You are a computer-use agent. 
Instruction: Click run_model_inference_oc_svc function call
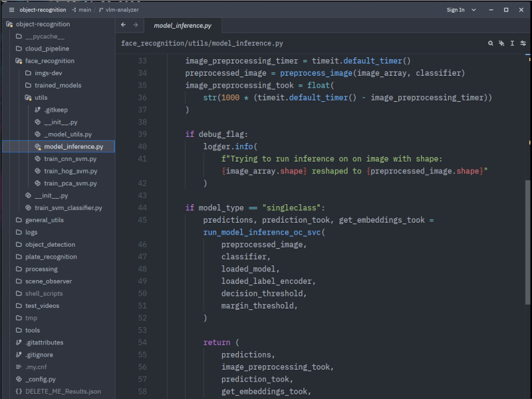[x=261, y=232]
